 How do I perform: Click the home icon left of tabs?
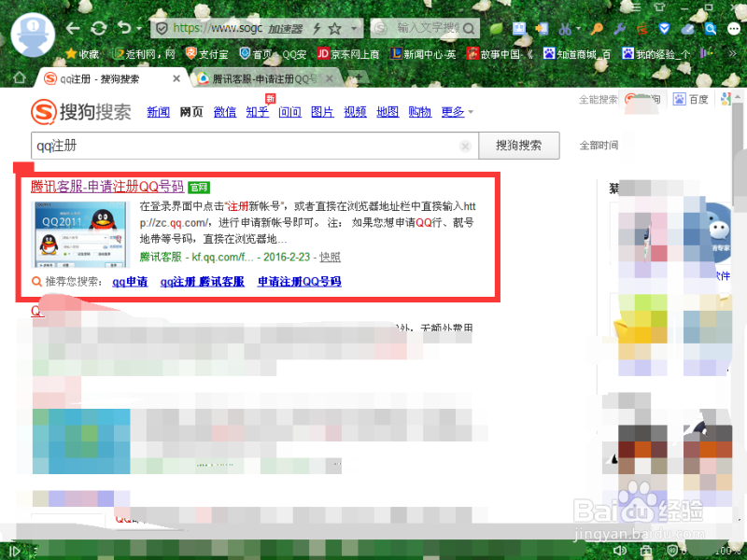tap(20, 77)
